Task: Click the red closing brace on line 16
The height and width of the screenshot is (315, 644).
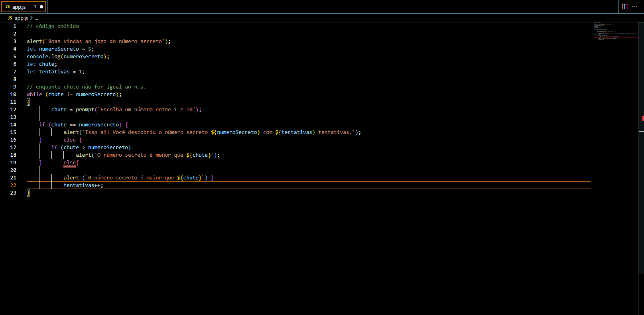Action: click(41, 140)
